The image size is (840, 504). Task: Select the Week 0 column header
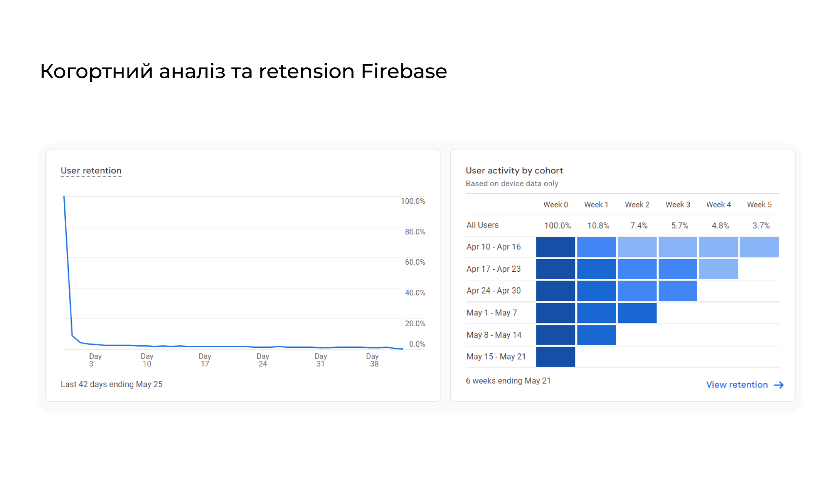click(556, 205)
